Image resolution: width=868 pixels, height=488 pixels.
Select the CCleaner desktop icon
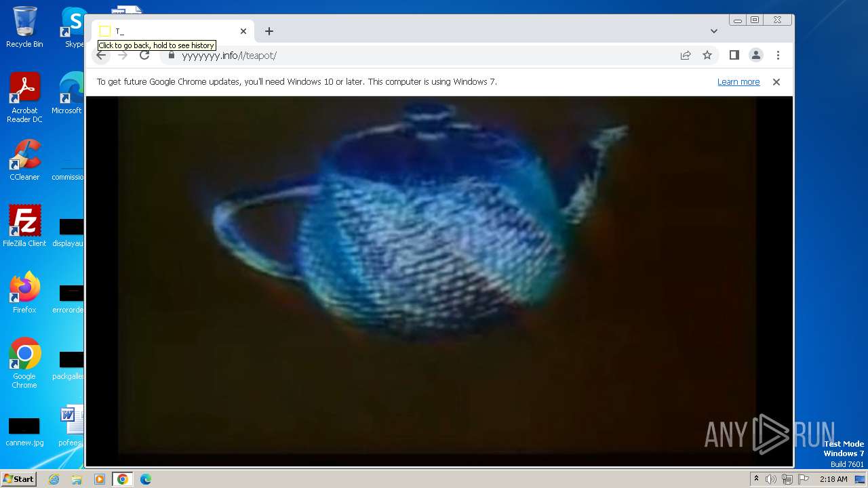tap(24, 160)
